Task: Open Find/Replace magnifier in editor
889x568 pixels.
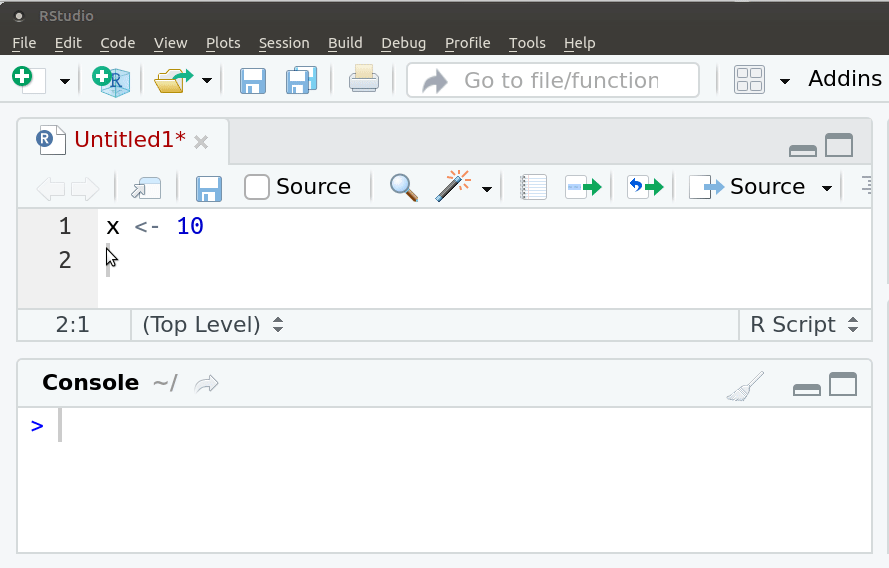Action: tap(403, 187)
